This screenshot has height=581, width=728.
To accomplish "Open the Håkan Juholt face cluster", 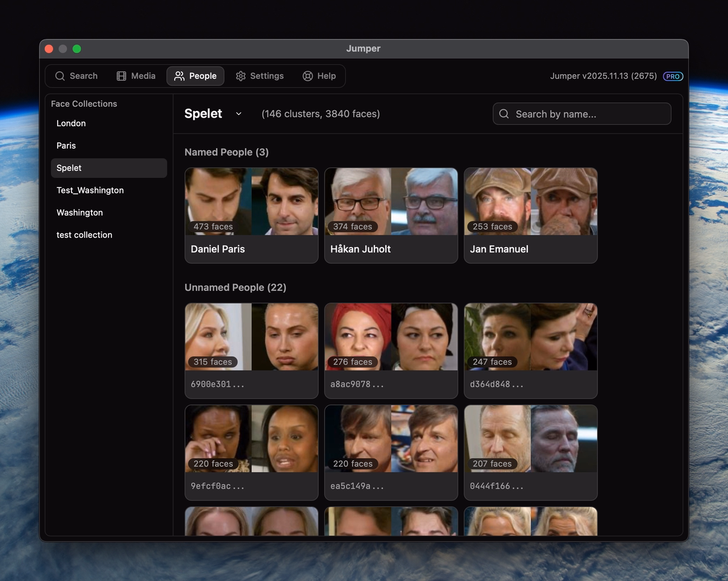I will click(x=391, y=215).
